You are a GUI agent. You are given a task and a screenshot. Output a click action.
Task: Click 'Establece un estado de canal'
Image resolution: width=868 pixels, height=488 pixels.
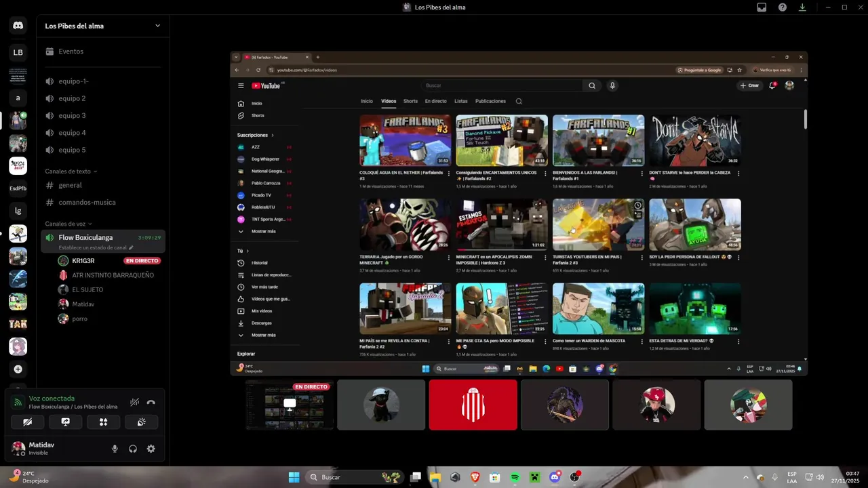(96, 247)
